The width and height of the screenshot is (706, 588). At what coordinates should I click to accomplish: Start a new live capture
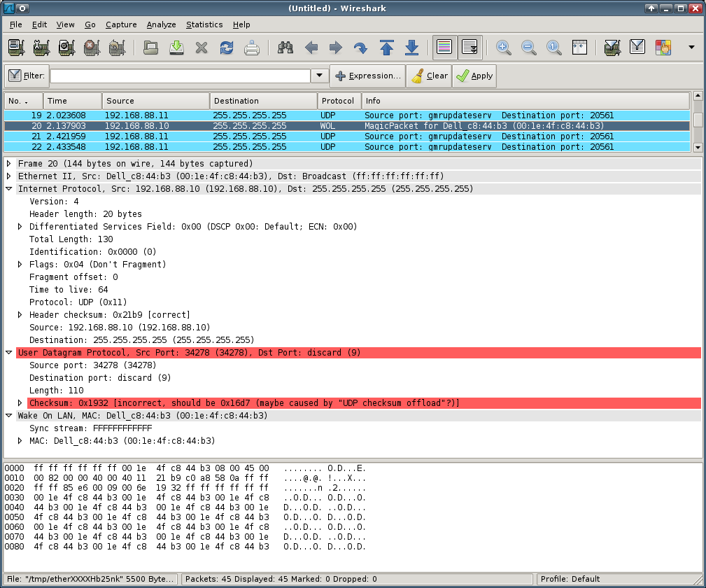pos(66,47)
